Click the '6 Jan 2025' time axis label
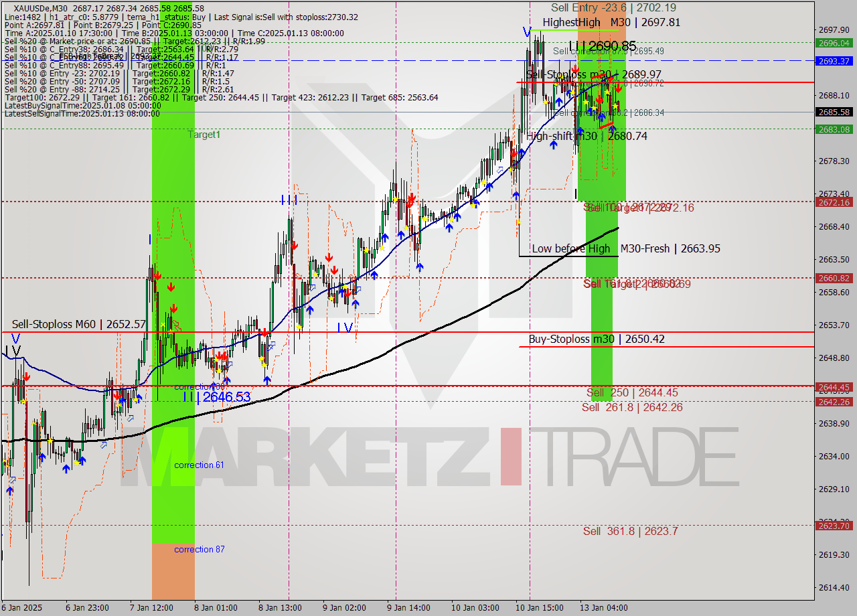Screen dimensions: 857x616 click(x=23, y=608)
